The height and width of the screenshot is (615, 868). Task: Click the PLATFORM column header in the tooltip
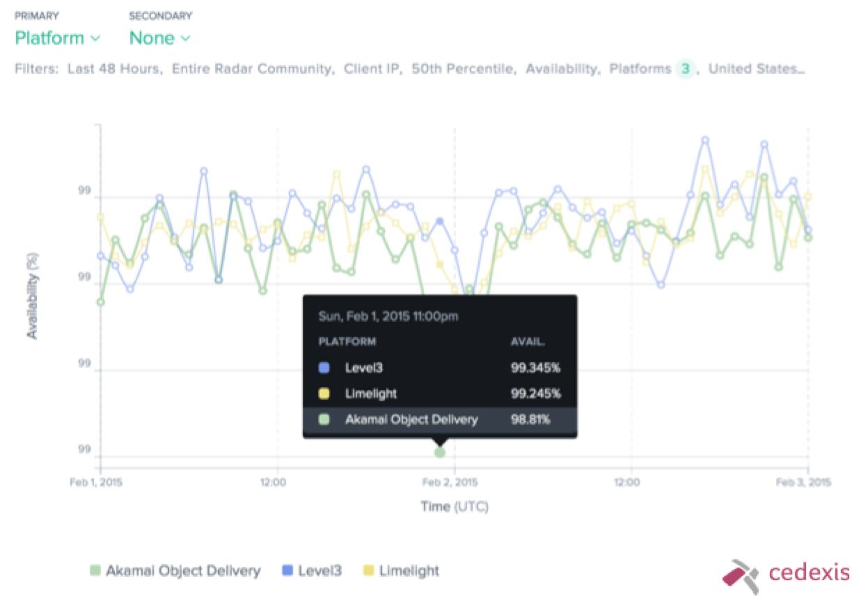click(347, 342)
